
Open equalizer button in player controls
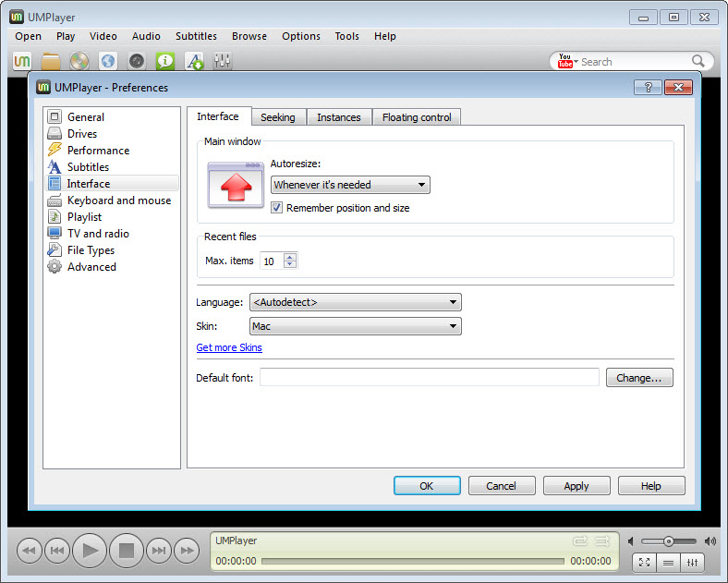click(x=693, y=563)
